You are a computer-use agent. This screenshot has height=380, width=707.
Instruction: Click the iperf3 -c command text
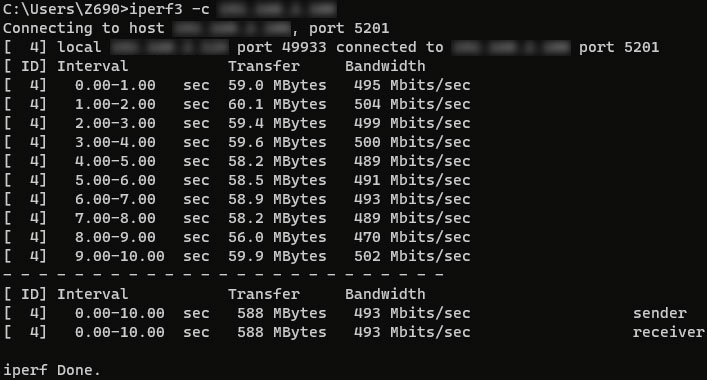tap(170, 9)
